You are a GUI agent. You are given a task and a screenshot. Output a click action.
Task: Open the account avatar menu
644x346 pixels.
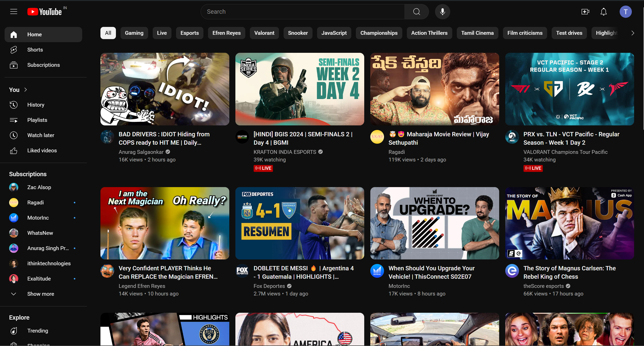[625, 12]
